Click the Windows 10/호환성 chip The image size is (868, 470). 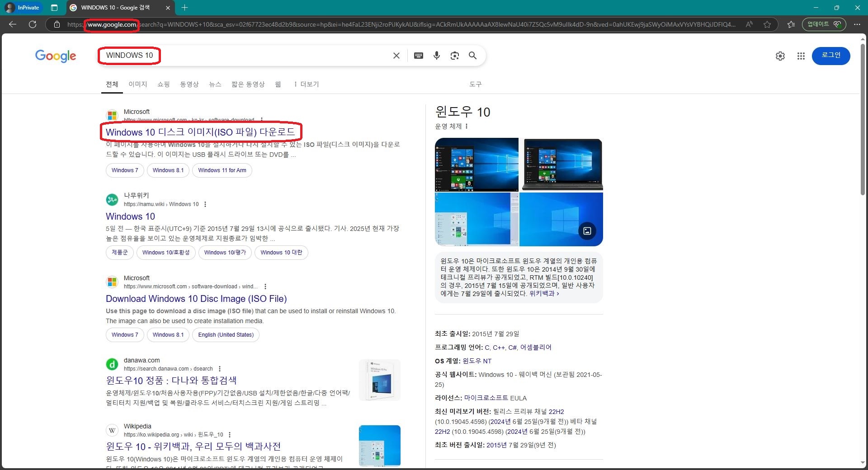[x=166, y=253]
